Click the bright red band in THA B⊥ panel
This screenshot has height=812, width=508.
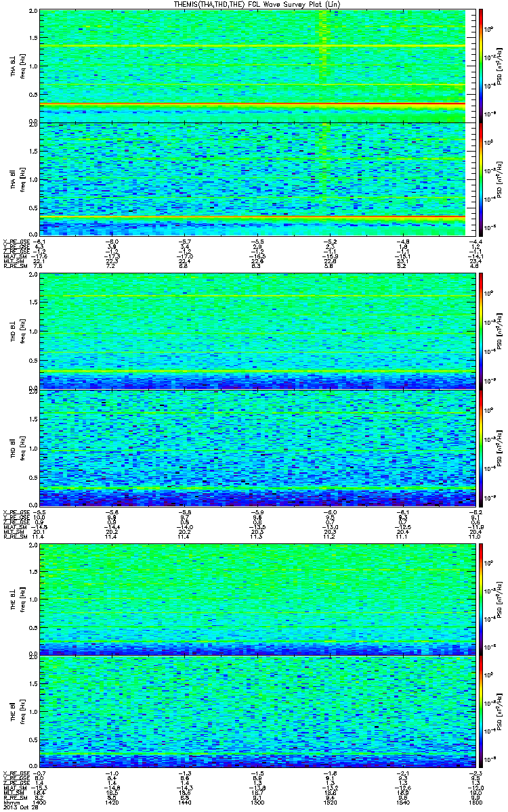253,105
